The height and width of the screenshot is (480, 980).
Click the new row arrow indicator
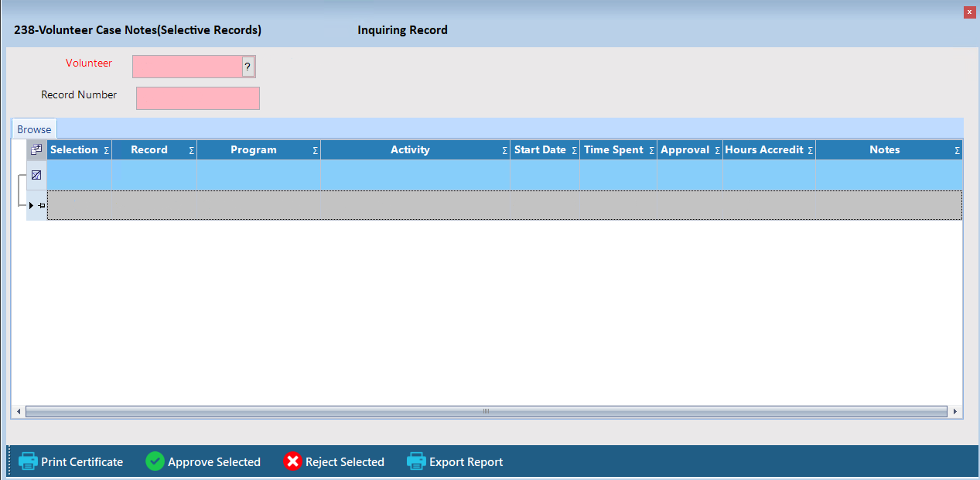click(31, 205)
